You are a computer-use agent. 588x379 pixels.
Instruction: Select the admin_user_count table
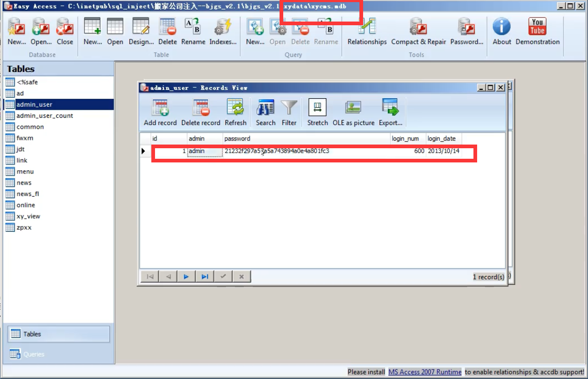[x=45, y=116]
